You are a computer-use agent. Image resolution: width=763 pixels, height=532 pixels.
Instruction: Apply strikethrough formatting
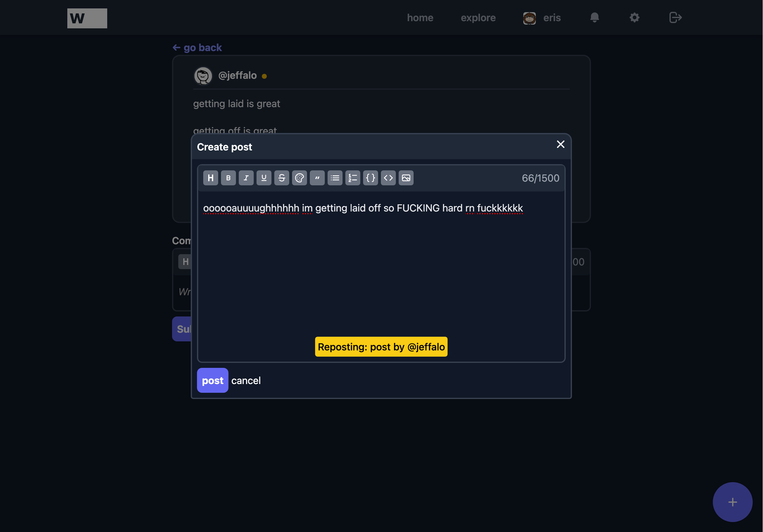click(x=281, y=178)
